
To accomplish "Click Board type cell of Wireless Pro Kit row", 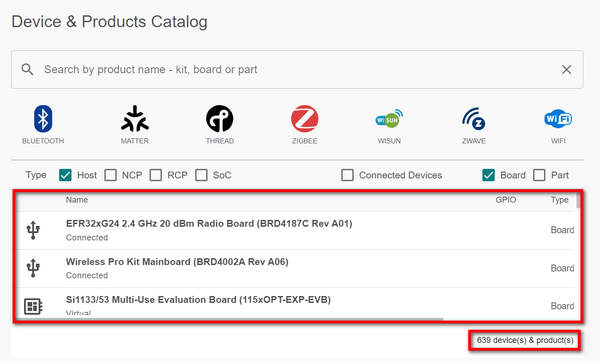I will click(x=562, y=268).
